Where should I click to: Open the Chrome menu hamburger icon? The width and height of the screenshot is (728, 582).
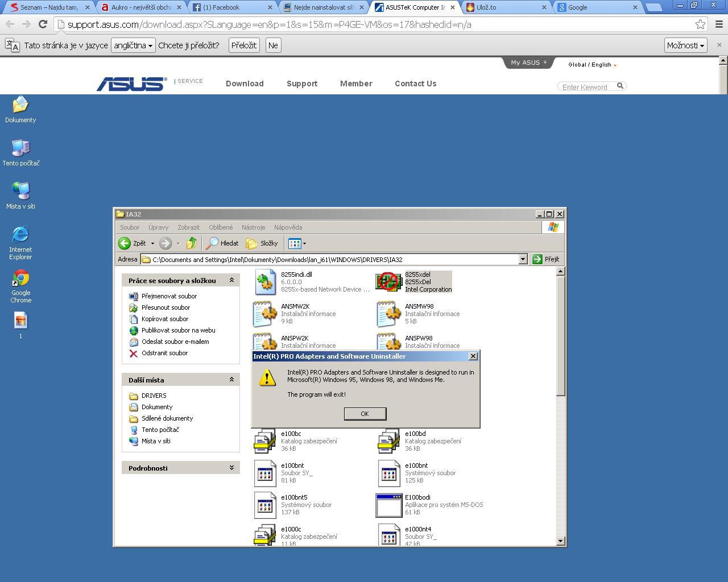pyautogui.click(x=718, y=24)
